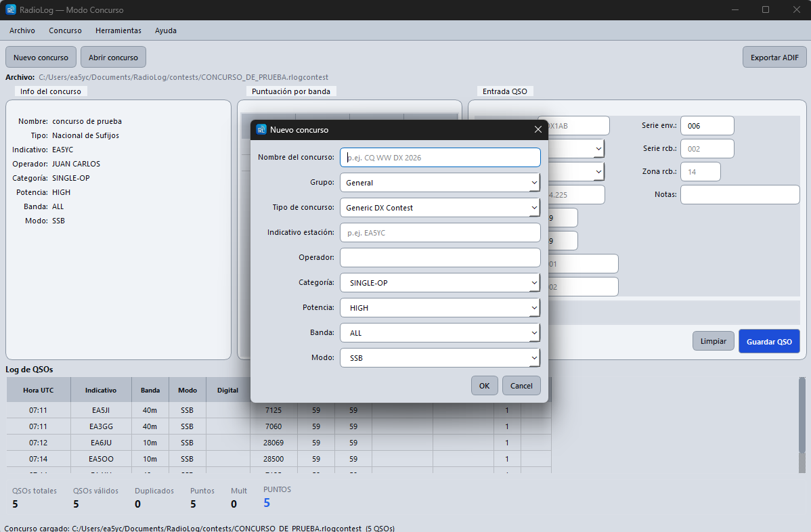
Task: Click the Indicativo column header
Action: [x=101, y=391]
